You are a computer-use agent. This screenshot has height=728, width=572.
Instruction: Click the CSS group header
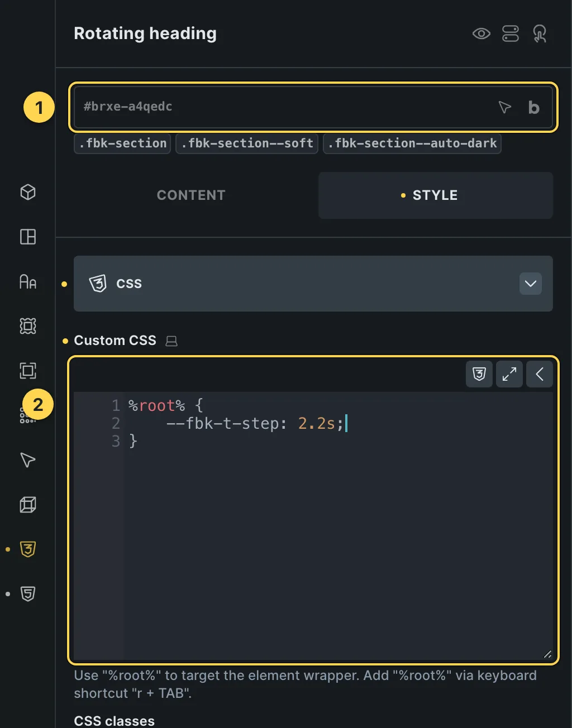(x=313, y=284)
